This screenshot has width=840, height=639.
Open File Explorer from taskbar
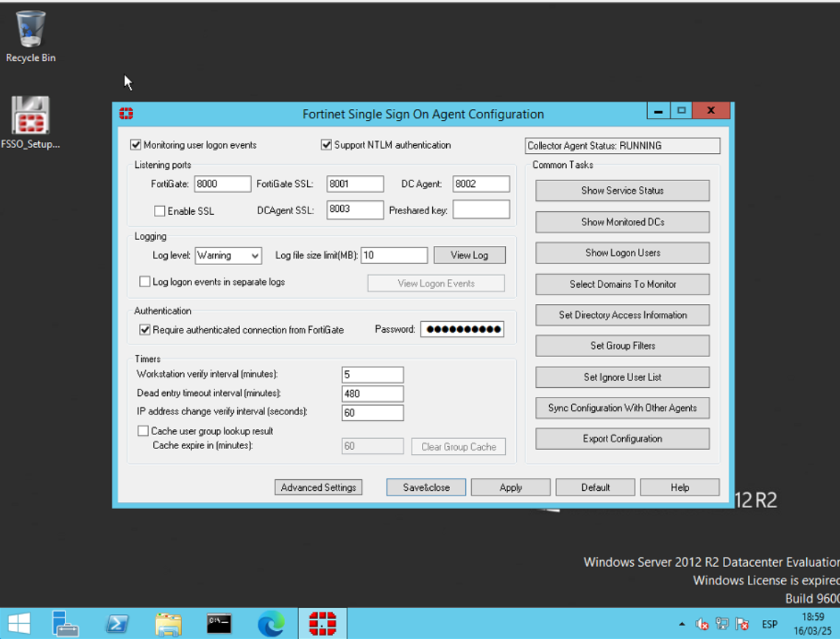tap(169, 624)
